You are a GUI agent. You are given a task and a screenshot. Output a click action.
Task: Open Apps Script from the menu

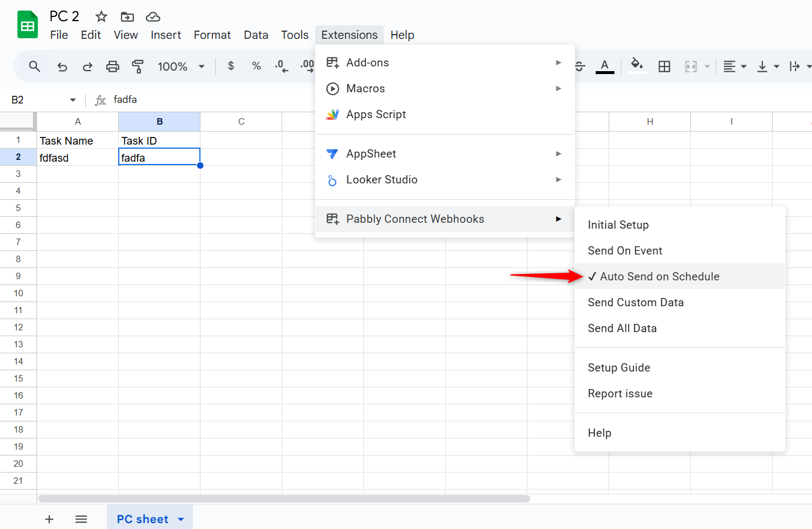click(376, 114)
